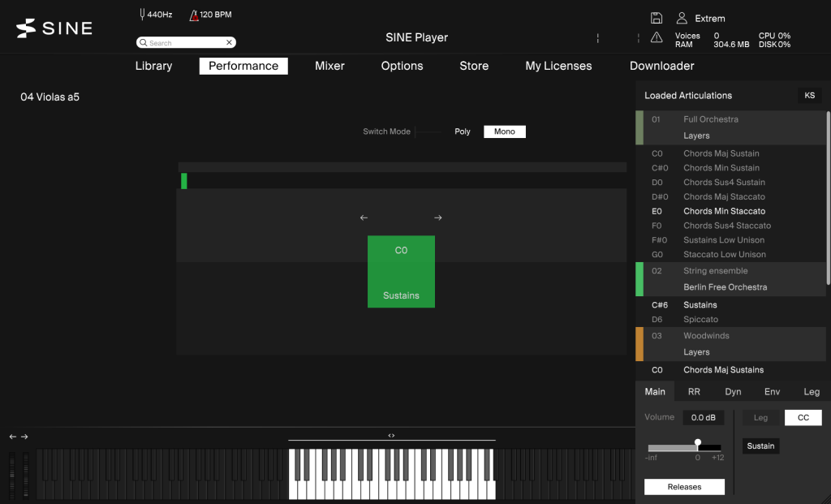The image size is (831, 504).
Task: Select the Env settings tab
Action: 773,392
